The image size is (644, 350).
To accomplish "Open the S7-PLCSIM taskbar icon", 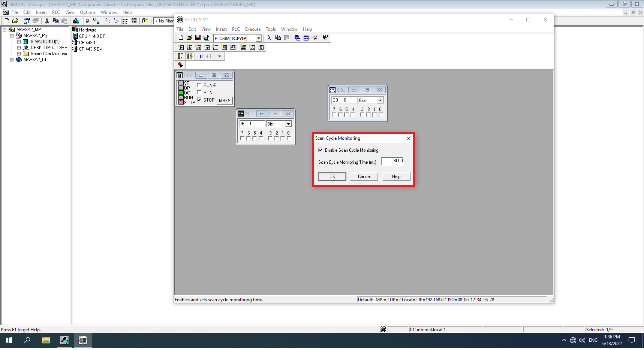I will (x=82, y=340).
